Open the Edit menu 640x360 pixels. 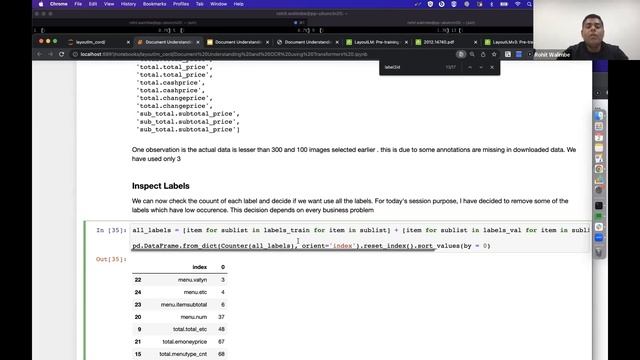(93, 4)
